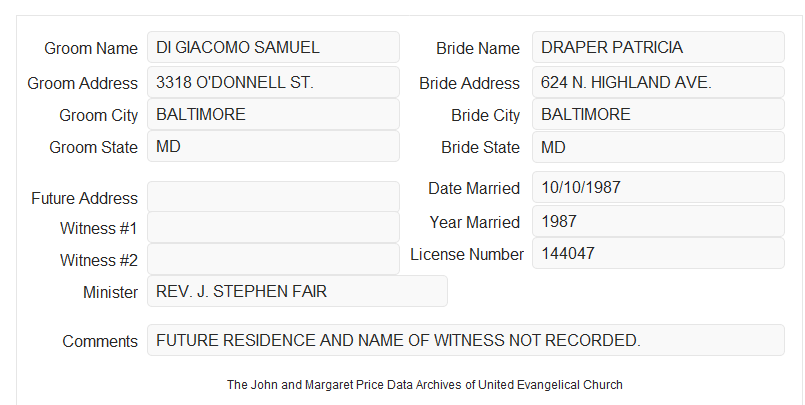Select the Bride City field
This screenshot has width=805, height=405.
tap(658, 114)
